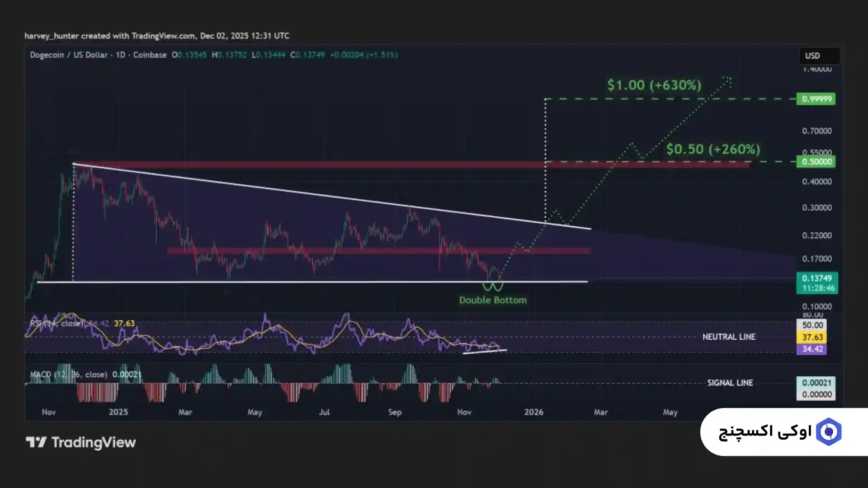The width and height of the screenshot is (868, 488).
Task: Click the 0.99999 green price label
Action: coord(816,99)
